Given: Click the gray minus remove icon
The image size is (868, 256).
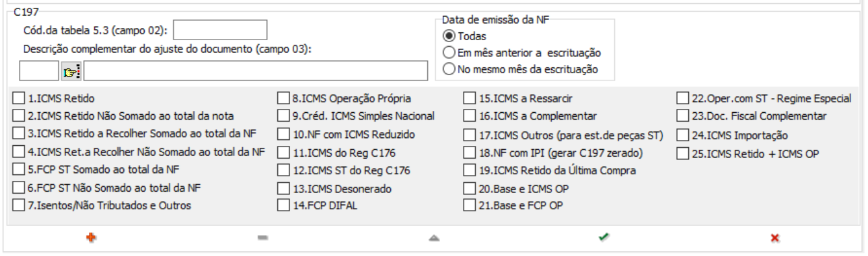Looking at the screenshot, I should [262, 238].
